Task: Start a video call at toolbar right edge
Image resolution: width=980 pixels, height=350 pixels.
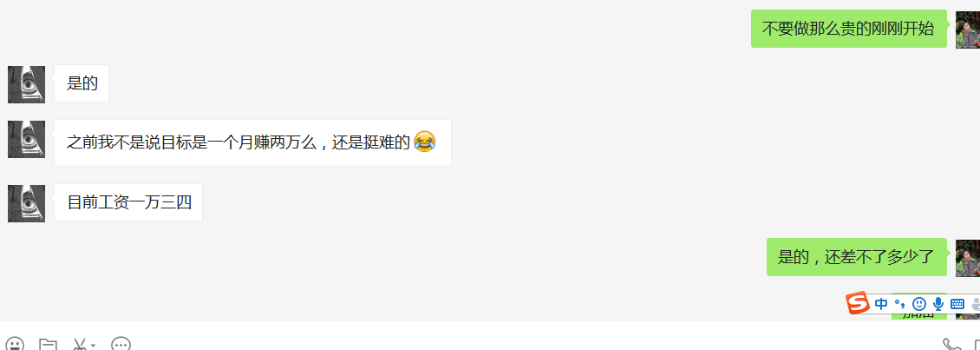Action: pos(977,344)
